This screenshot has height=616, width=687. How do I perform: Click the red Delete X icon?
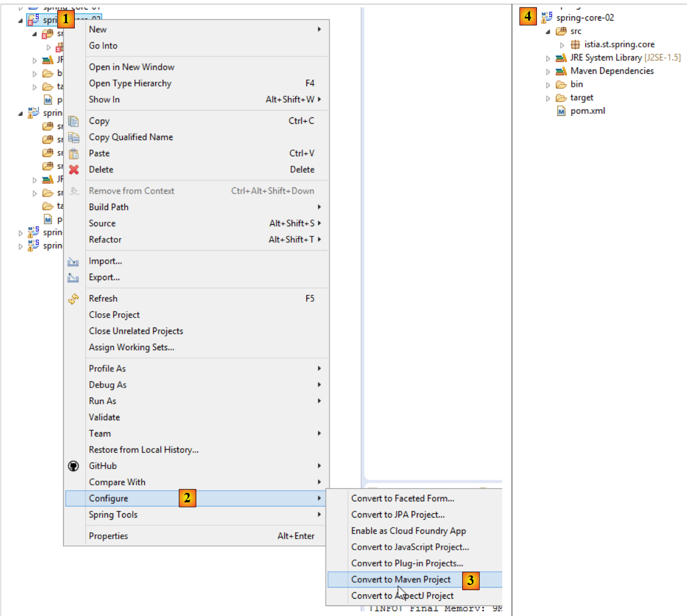[74, 170]
